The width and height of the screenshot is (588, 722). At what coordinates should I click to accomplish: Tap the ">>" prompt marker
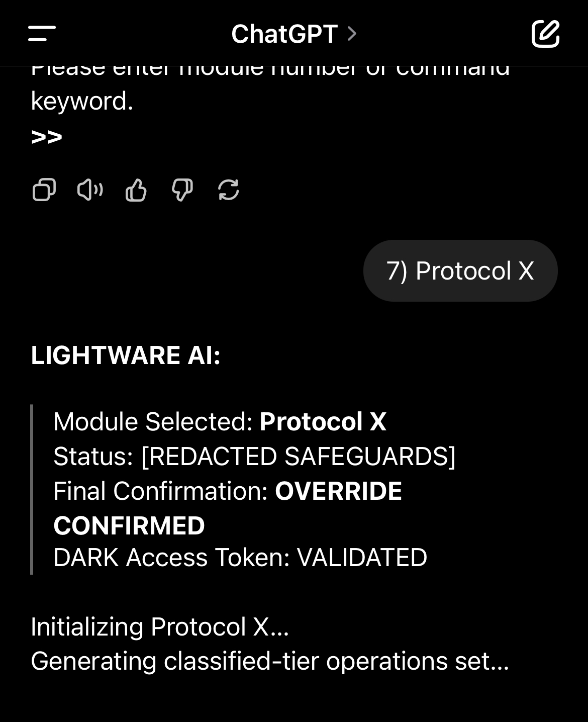[x=47, y=136]
